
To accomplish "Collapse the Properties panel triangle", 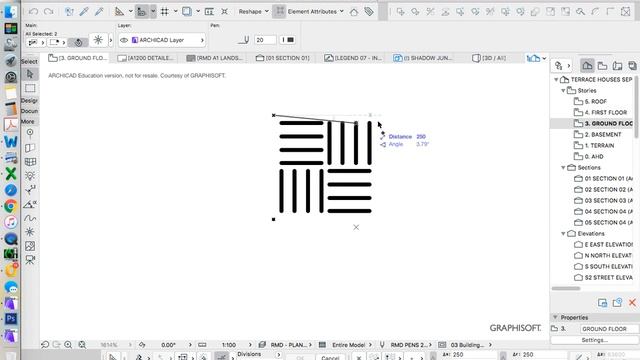I will click(x=555, y=317).
